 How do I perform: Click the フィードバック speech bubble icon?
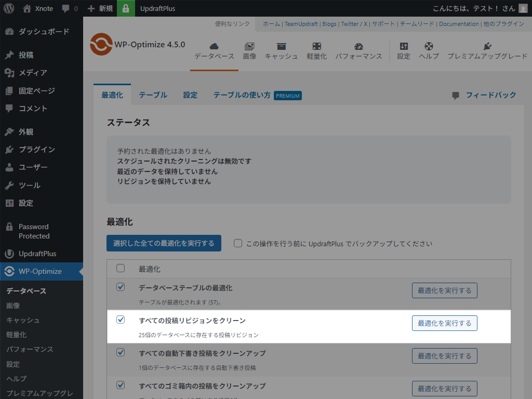click(x=456, y=96)
